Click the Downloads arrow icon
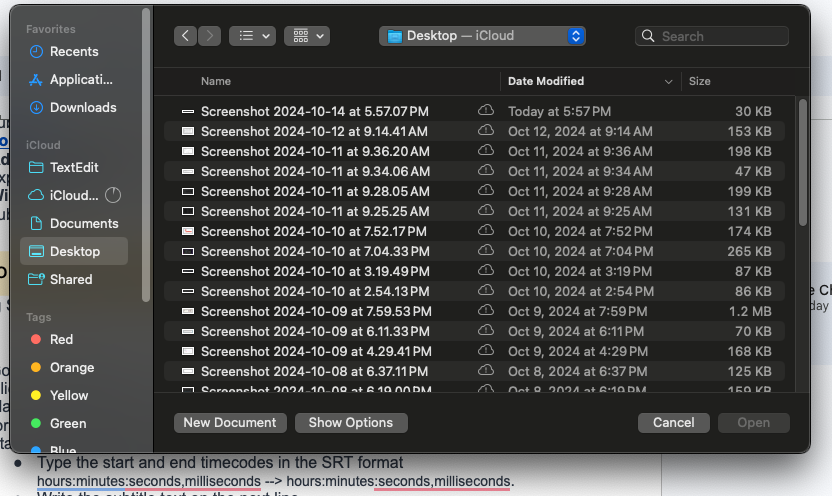 [x=36, y=108]
